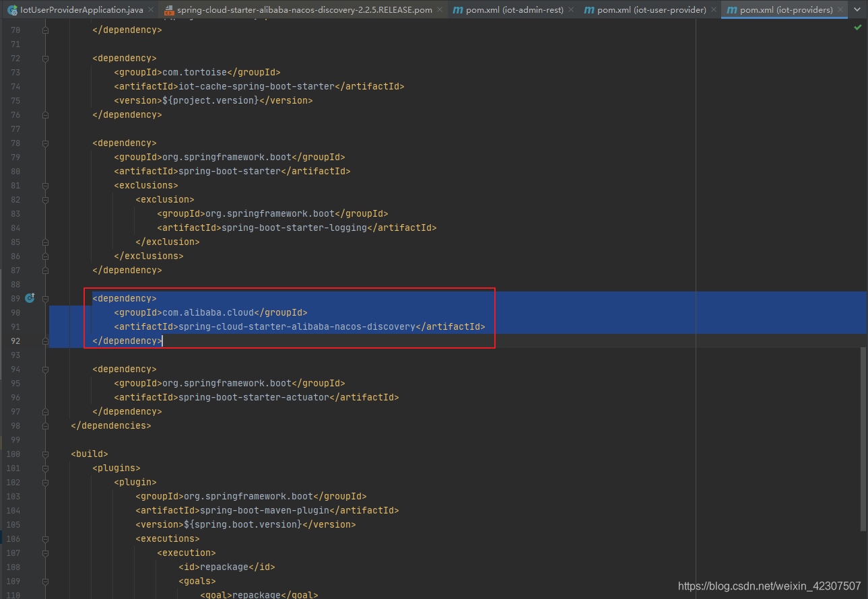Image resolution: width=868 pixels, height=599 pixels.
Task: Click the repackage id on line 108
Action: point(224,567)
